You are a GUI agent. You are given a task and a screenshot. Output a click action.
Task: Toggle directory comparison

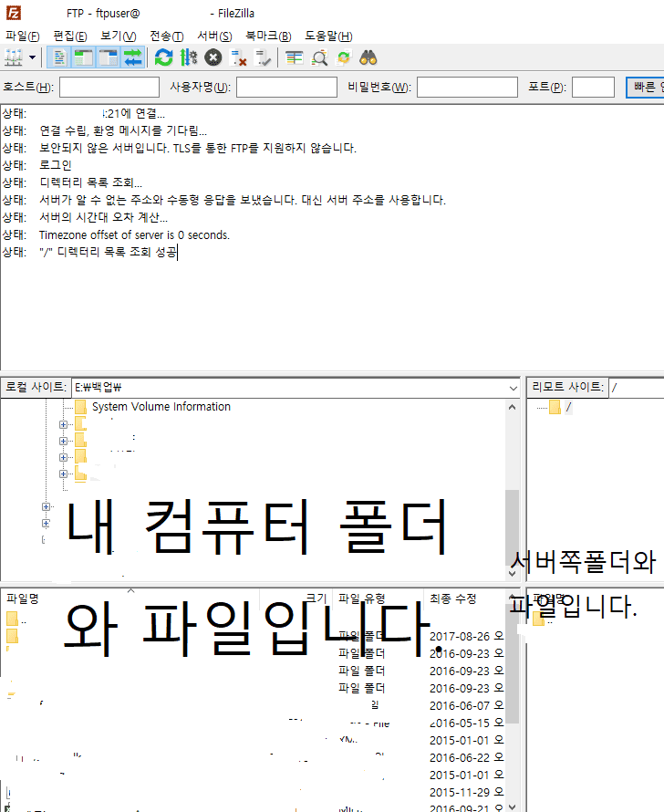pyautogui.click(x=319, y=57)
